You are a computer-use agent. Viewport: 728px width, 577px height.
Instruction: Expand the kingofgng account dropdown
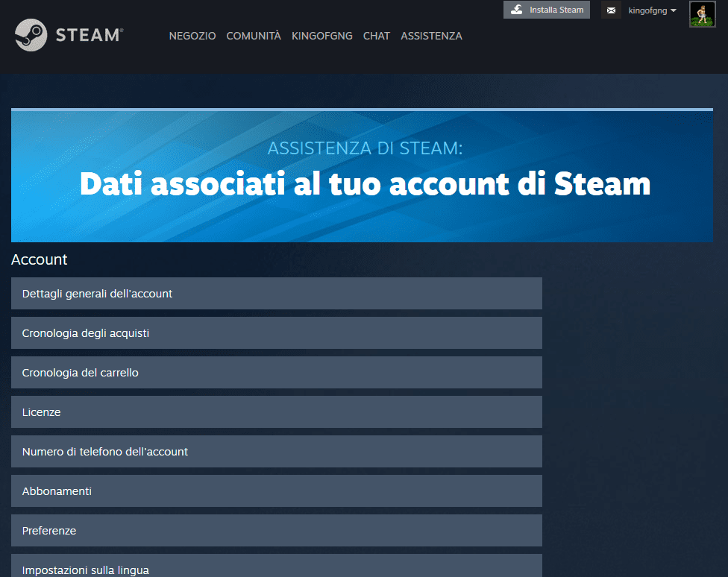pyautogui.click(x=652, y=10)
